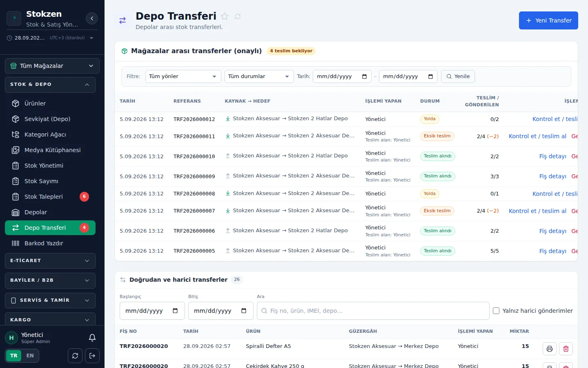Open calendar of the second Tarih filter
This screenshot has height=368, width=588.
point(430,76)
